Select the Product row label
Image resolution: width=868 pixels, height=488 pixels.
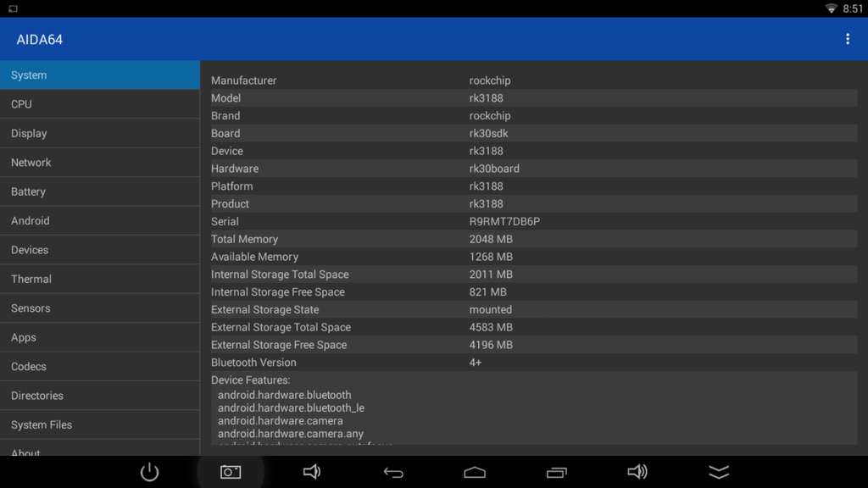click(230, 204)
